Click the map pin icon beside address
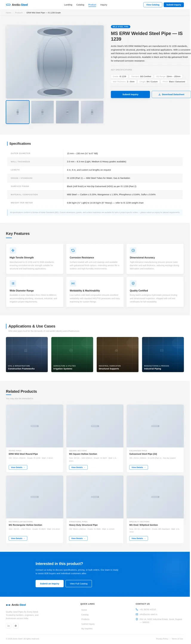Image resolution: width=191 pixels, height=644 pixels. point(137,619)
